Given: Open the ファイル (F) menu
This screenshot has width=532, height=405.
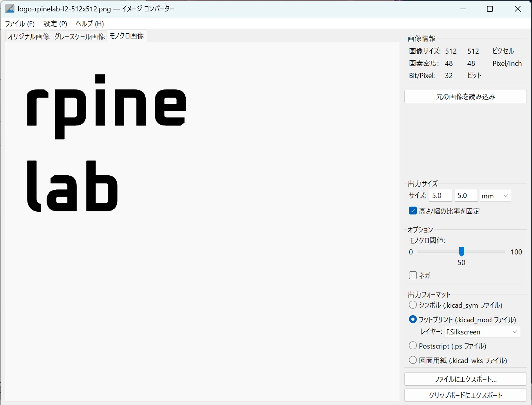Looking at the screenshot, I should [20, 24].
